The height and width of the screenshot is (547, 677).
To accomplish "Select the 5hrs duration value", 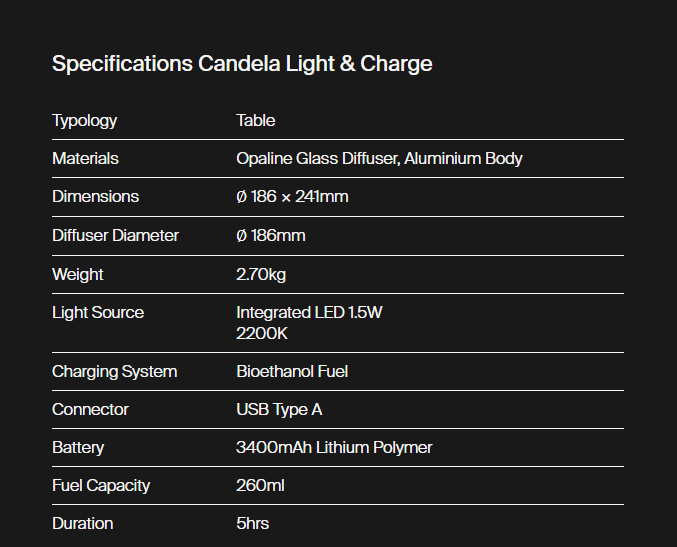I will click(x=252, y=524).
